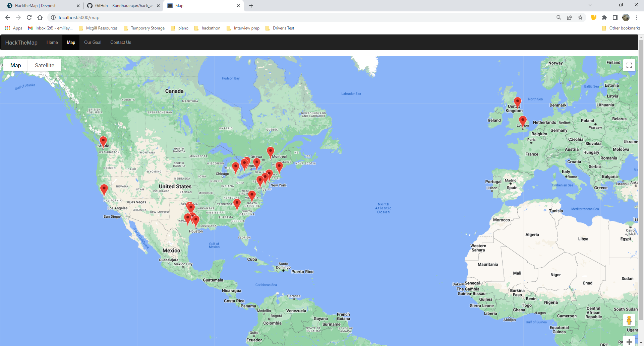Switch map to Satellite view

45,65
